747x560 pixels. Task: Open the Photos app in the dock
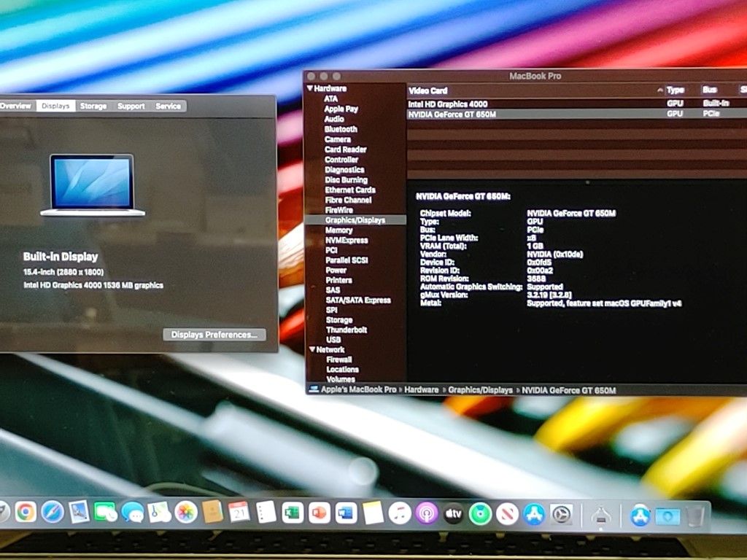pos(186,513)
